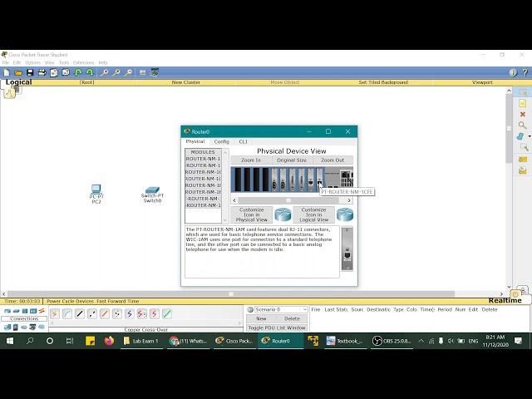Switch to Router0 CLI tab
This screenshot has width=532, height=399.
[243, 141]
